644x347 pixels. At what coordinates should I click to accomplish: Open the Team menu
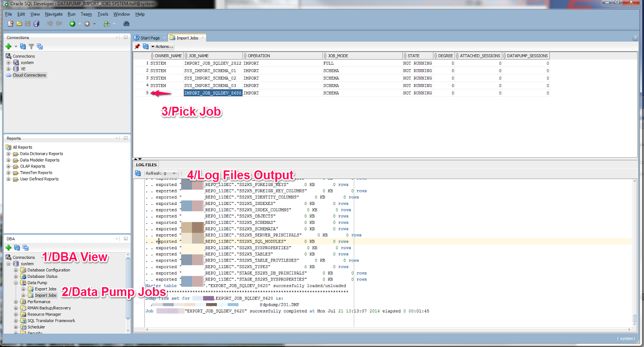86,14
